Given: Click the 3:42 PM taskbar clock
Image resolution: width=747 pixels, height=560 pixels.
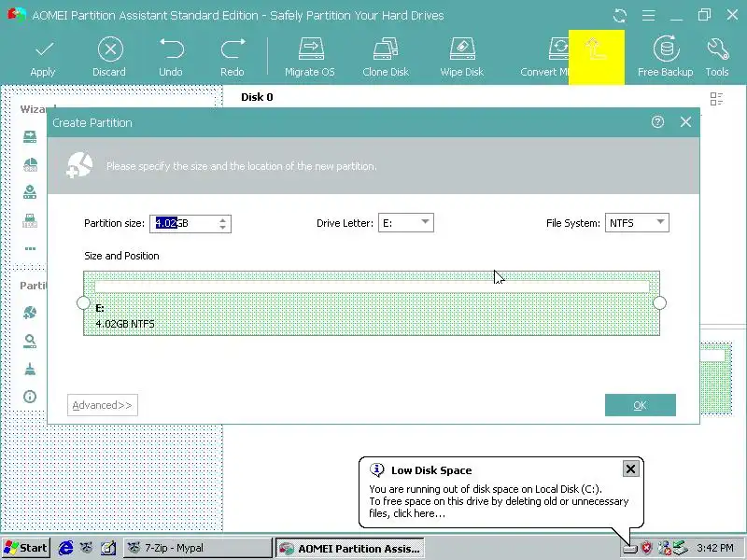Looking at the screenshot, I should pyautogui.click(x=715, y=548).
